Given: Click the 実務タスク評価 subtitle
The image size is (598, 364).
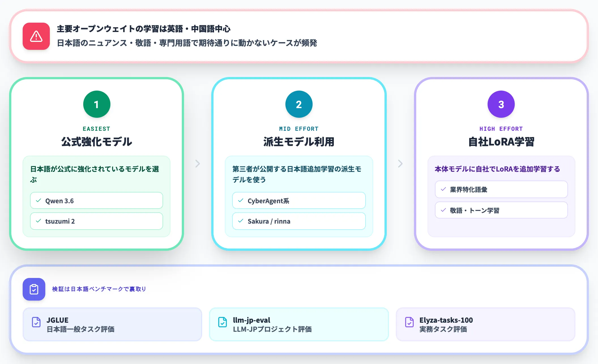Looking at the screenshot, I should (x=443, y=329).
